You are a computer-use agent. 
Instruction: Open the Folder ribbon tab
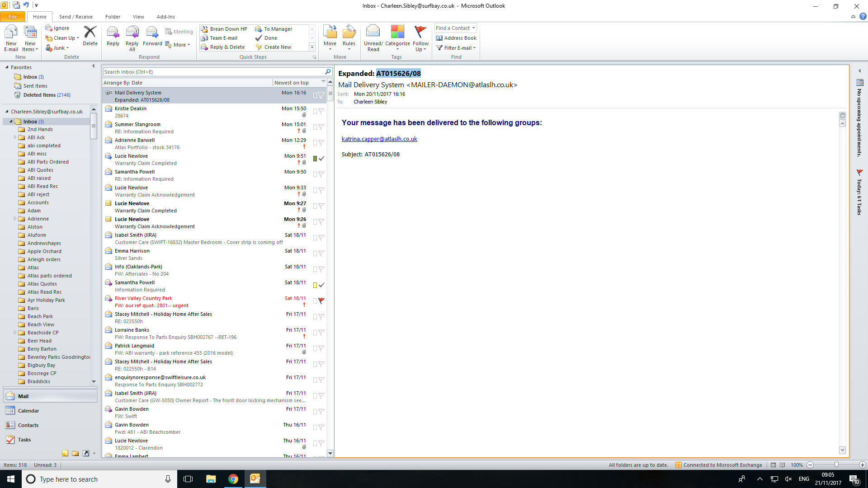113,17
